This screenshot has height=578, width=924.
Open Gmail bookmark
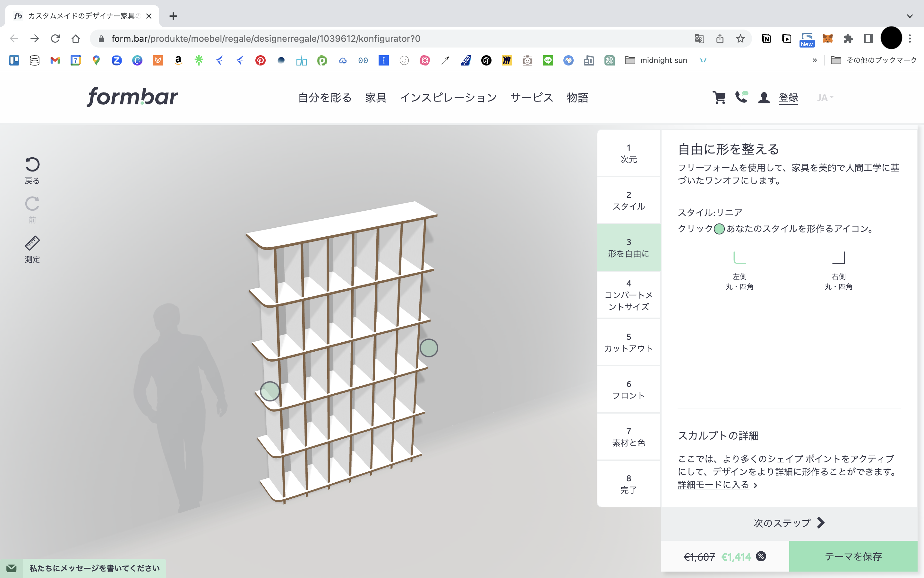55,60
